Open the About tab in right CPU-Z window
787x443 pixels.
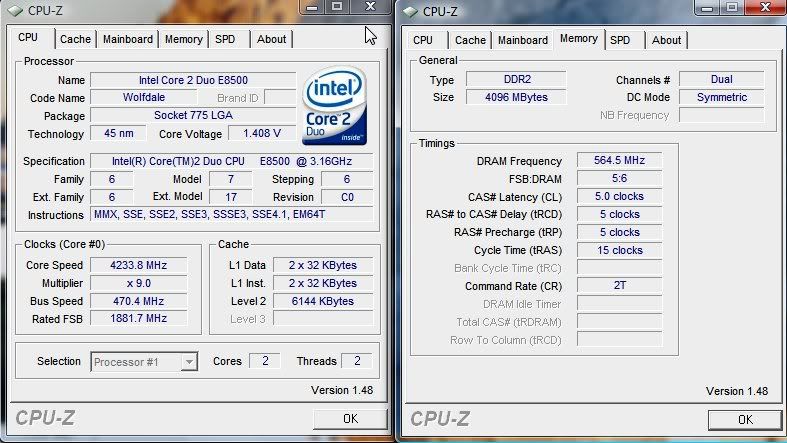pos(666,40)
